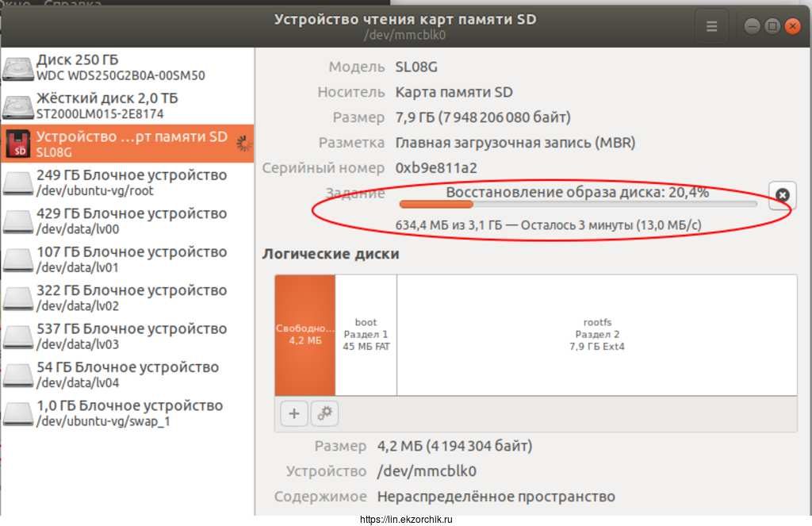The width and height of the screenshot is (812, 526).
Task: Select the 107 GB /dev/data/lv01 device
Action: [x=131, y=259]
